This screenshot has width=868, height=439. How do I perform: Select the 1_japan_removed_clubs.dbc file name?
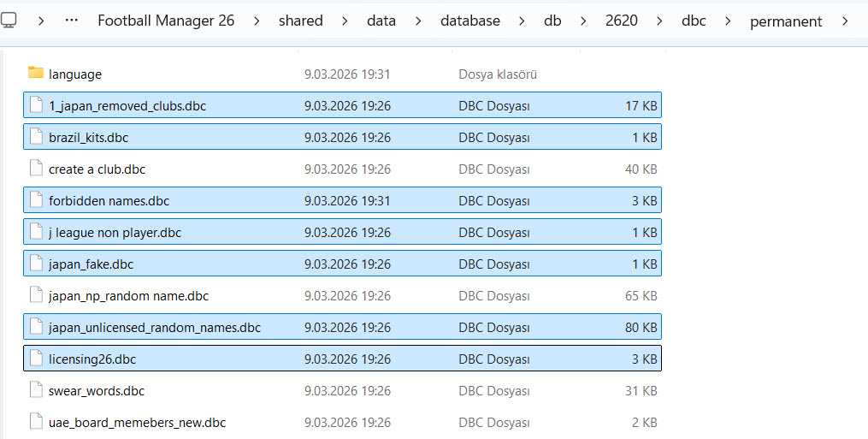coord(127,105)
